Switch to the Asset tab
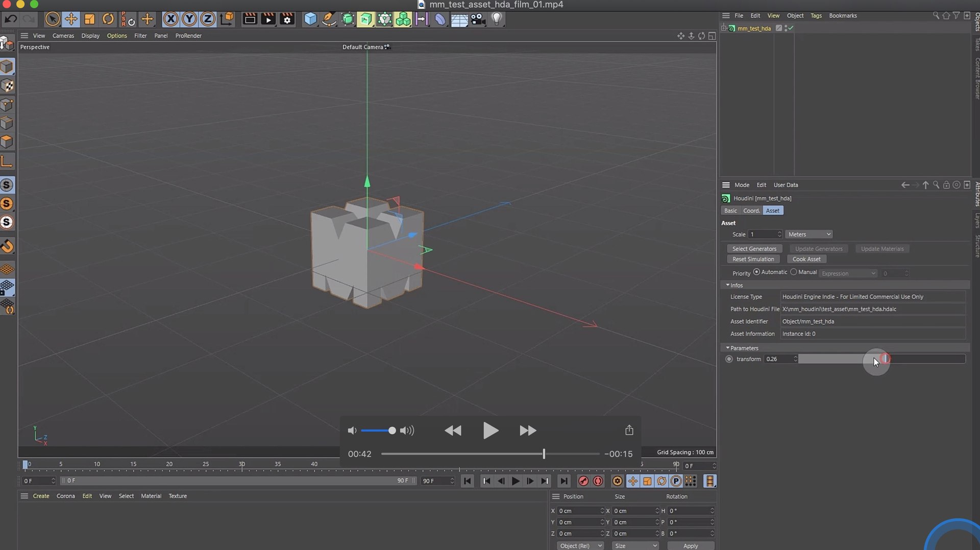The image size is (980, 550). click(773, 211)
